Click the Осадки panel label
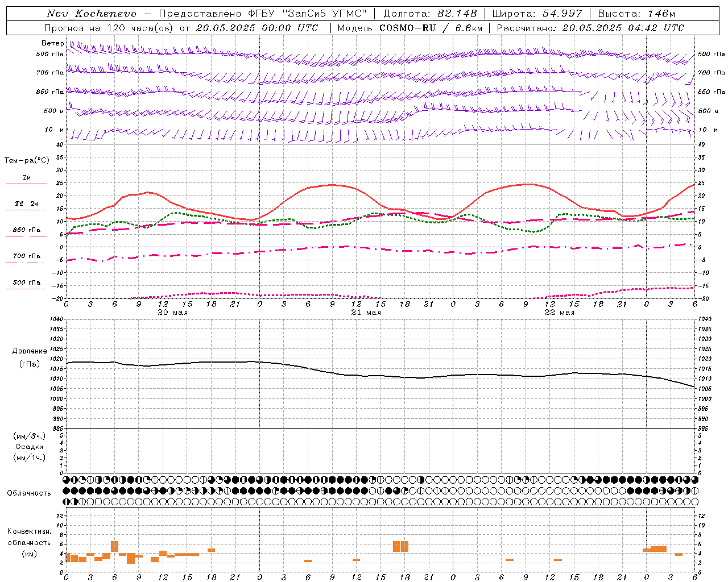This screenshot has width=728, height=582. click(x=30, y=447)
